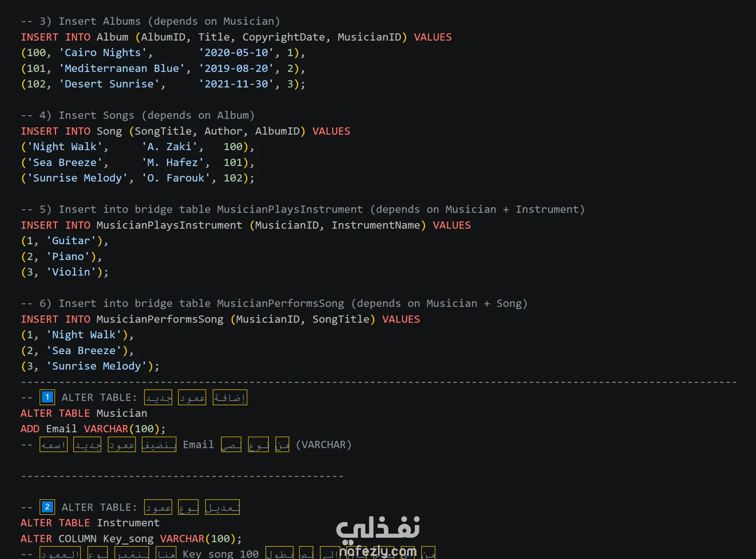Click the ADD Email VARCHAR(100) line
Image resolution: width=756 pixels, height=559 pixels.
click(93, 429)
